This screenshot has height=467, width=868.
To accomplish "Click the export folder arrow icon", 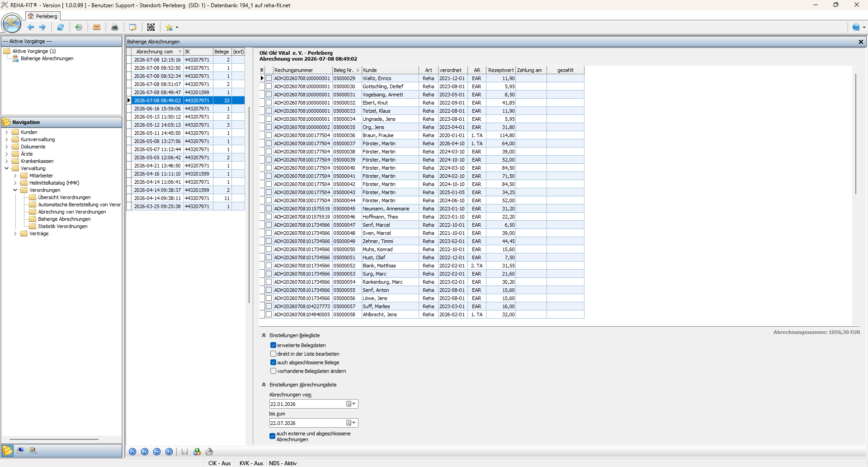I will pyautogui.click(x=209, y=452).
